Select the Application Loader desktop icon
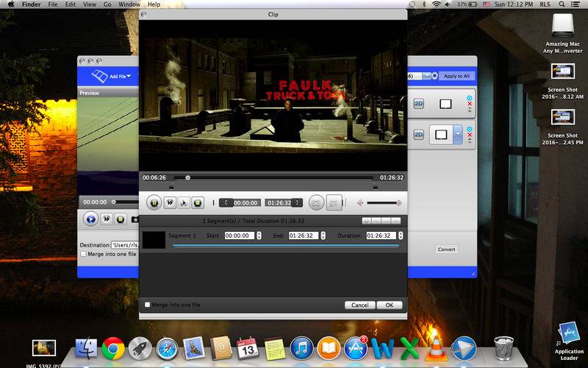This screenshot has width=588, height=368. point(569,341)
